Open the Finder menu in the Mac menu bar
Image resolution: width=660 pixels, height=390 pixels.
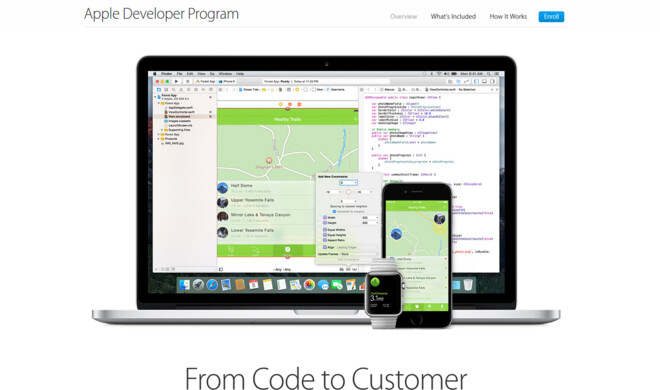[x=167, y=74]
